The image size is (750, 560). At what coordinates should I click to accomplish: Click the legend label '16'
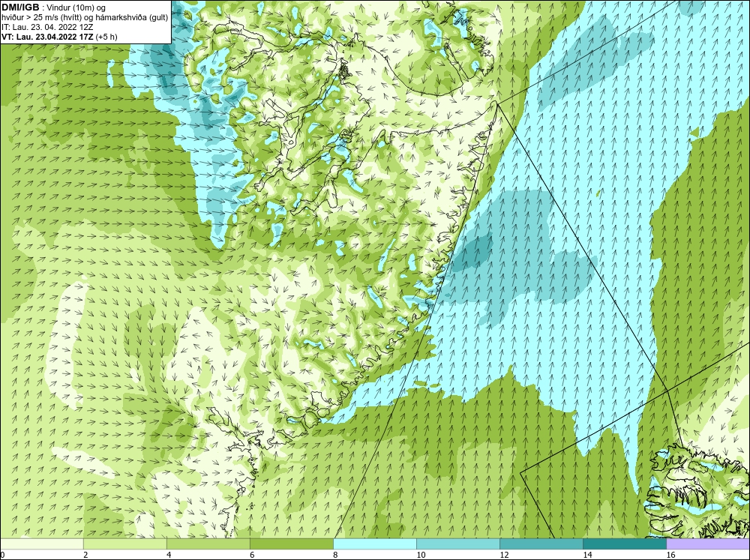pyautogui.click(x=670, y=555)
